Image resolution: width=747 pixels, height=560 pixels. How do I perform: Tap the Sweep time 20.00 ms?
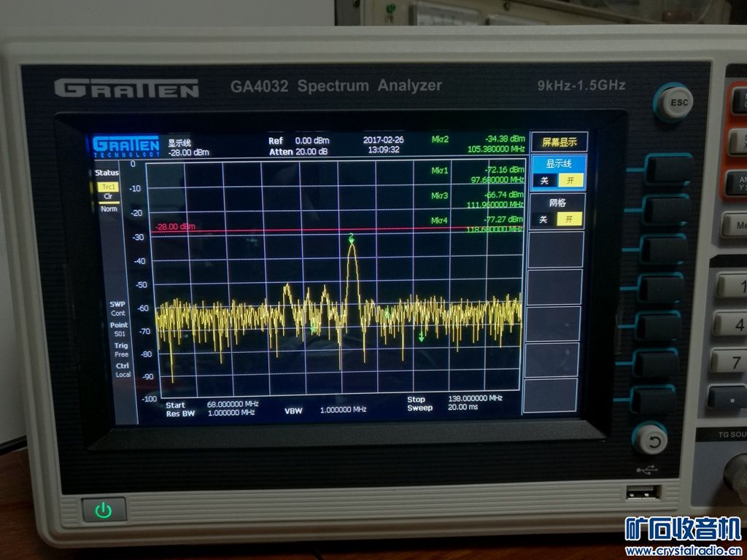coord(462,407)
